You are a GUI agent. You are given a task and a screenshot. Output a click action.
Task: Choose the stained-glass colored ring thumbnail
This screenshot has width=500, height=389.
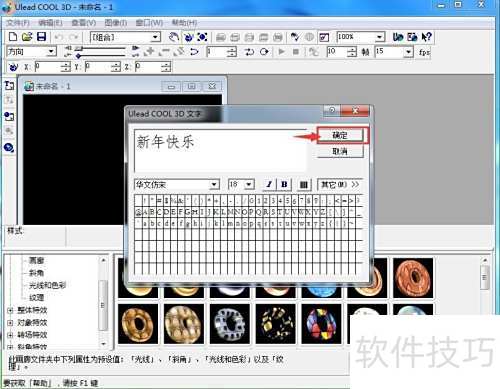(321, 324)
